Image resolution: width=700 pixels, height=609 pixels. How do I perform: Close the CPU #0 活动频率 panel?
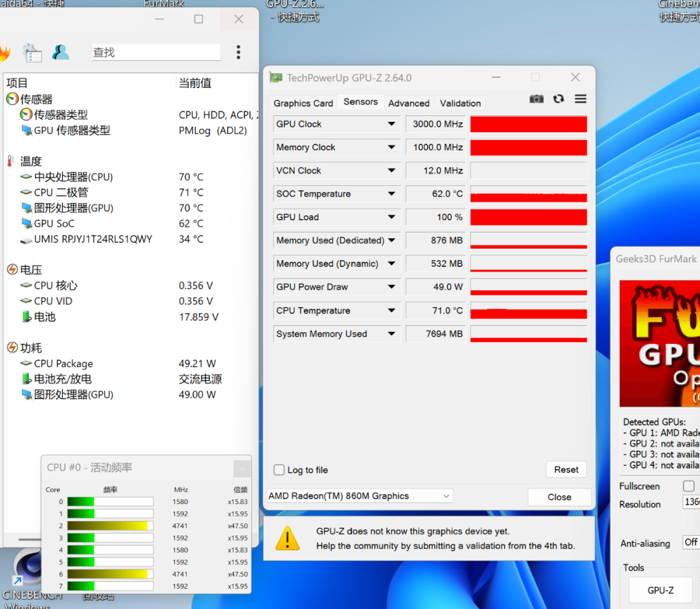pos(242,468)
